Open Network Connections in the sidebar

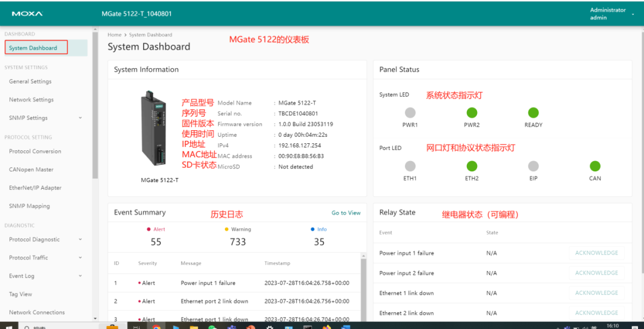click(37, 312)
